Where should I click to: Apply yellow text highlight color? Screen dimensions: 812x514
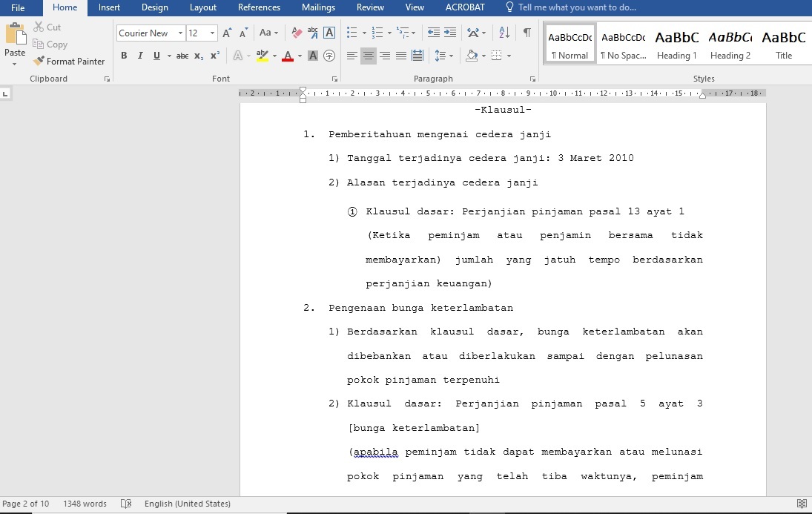click(261, 56)
